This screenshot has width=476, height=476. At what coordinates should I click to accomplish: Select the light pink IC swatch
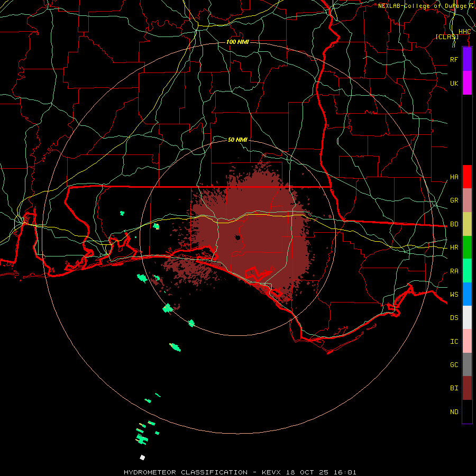[x=467, y=341]
